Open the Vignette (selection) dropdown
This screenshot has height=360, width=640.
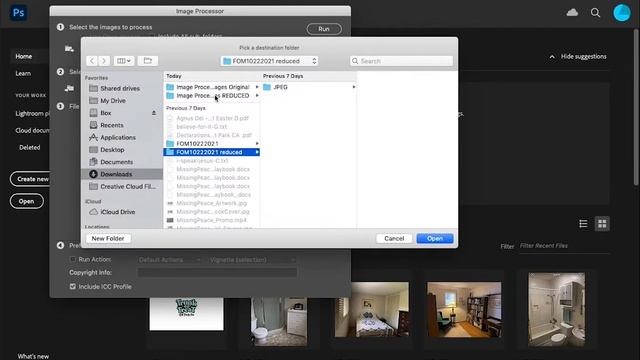point(252,260)
